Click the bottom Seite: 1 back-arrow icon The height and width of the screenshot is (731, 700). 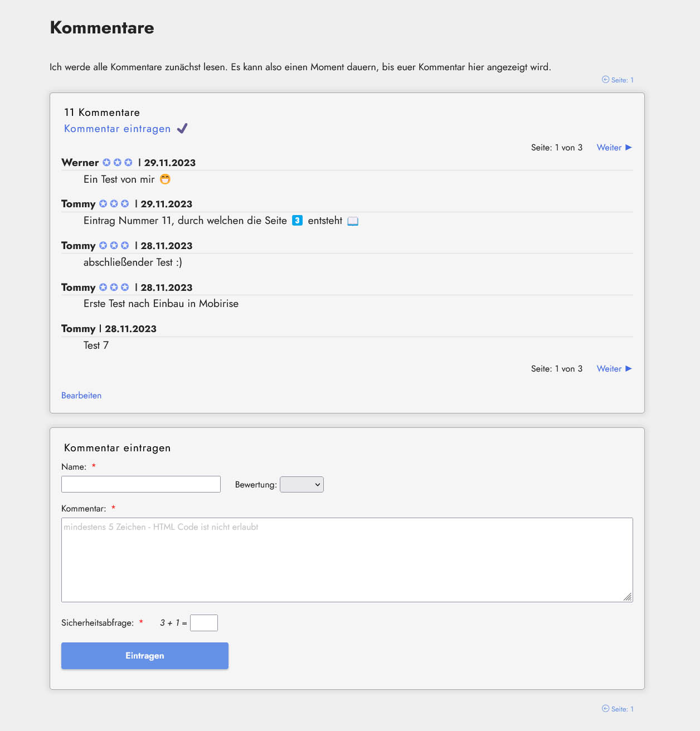(605, 709)
